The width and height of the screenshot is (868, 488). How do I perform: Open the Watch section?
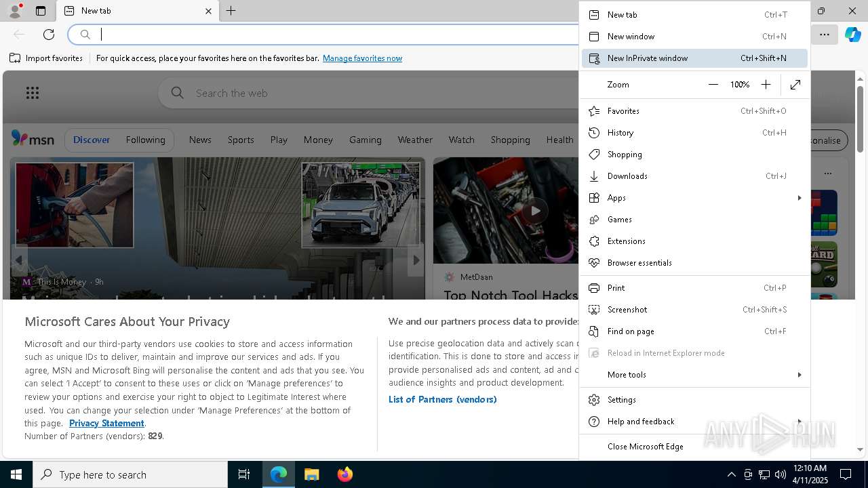(x=461, y=140)
